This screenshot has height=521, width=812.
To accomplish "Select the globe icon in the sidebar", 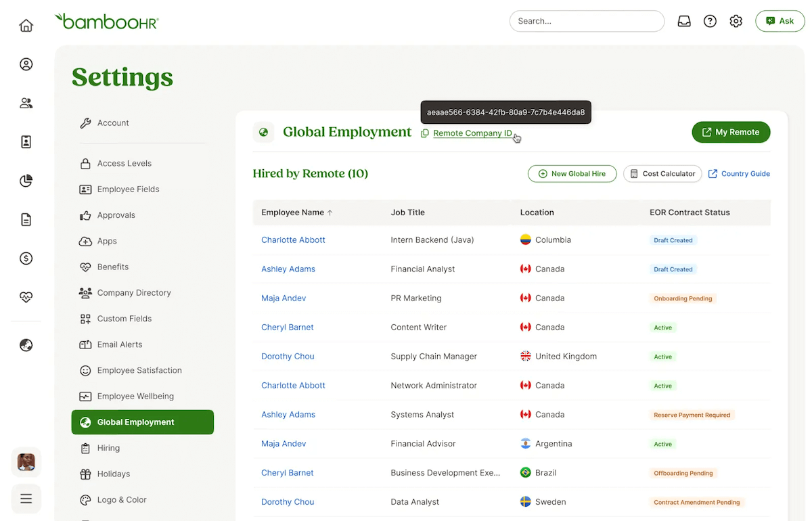I will [x=26, y=345].
